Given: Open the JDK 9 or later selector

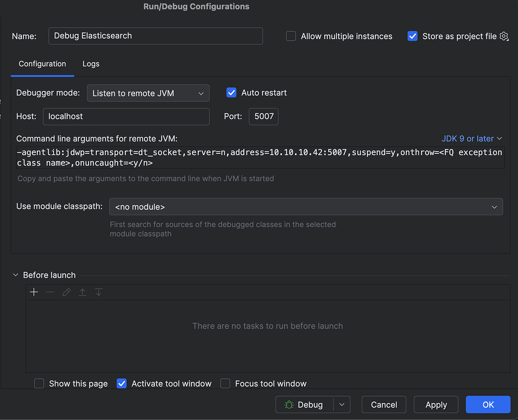Looking at the screenshot, I should tap(472, 138).
